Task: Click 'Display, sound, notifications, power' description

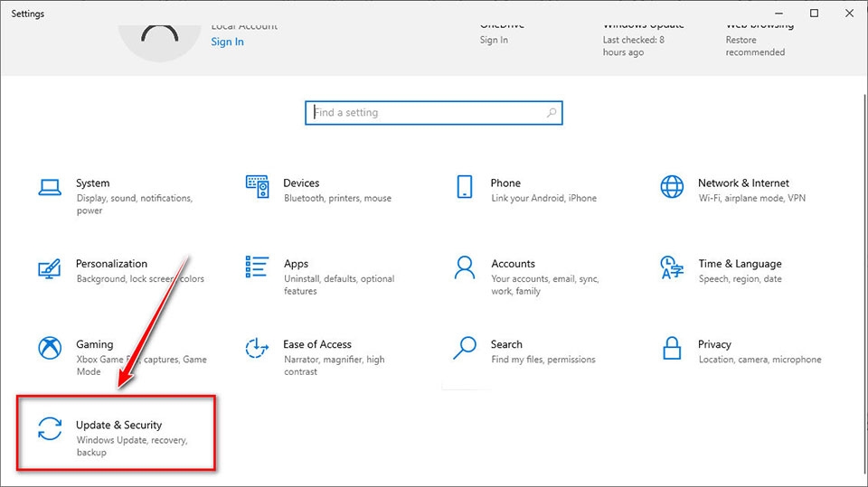Action: coord(135,204)
